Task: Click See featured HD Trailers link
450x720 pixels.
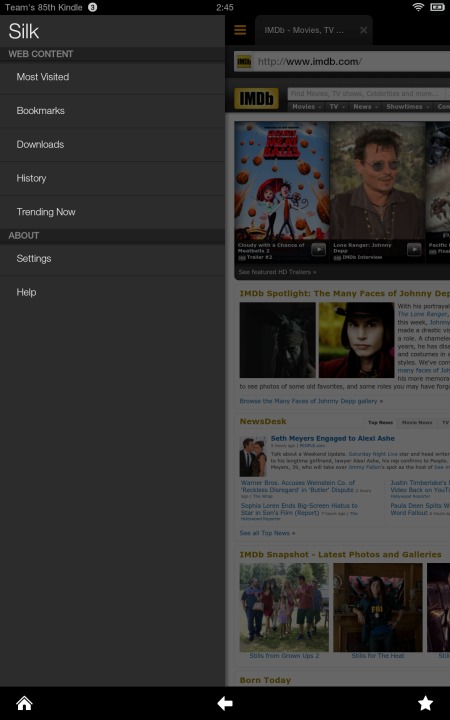Action: point(277,272)
